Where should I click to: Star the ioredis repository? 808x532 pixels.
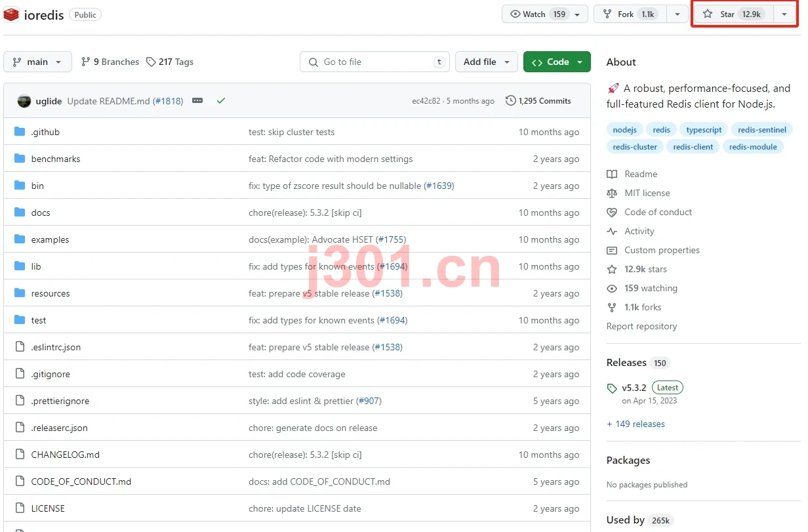point(733,14)
